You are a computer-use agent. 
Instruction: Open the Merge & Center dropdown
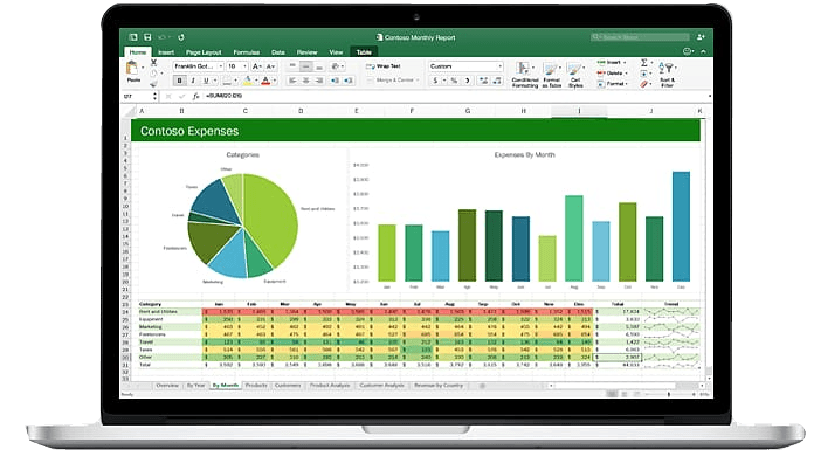[x=418, y=80]
